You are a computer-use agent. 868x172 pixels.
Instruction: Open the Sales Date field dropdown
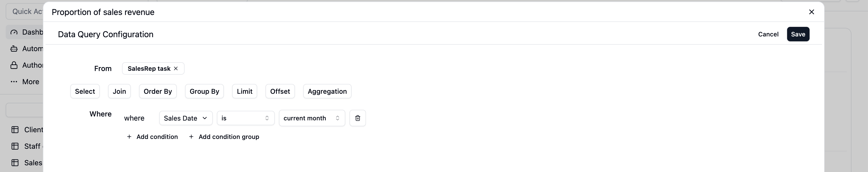[186, 118]
